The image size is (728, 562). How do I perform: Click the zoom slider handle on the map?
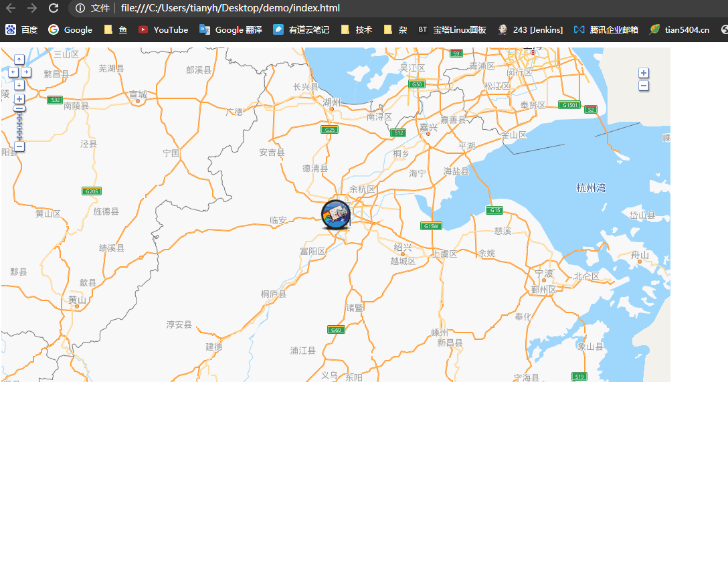[x=19, y=108]
